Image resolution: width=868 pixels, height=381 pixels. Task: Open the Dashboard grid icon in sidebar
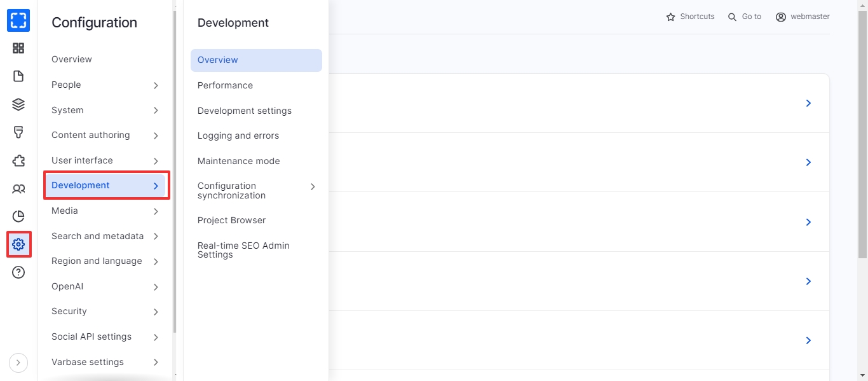pyautogui.click(x=18, y=48)
